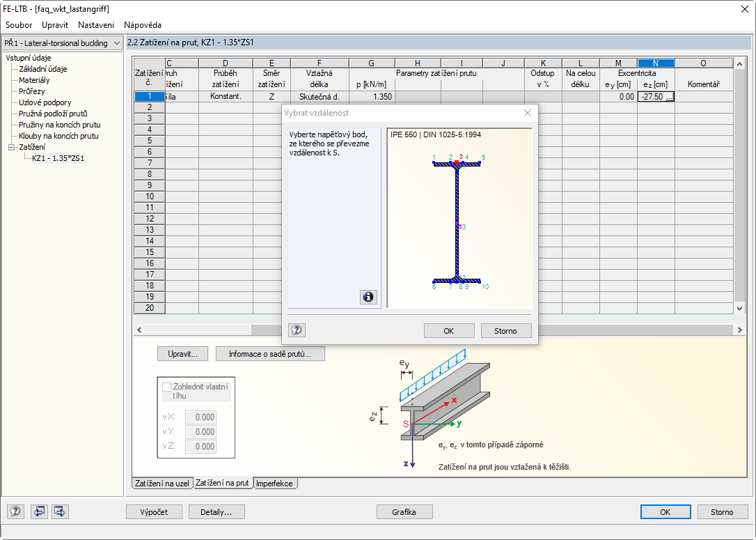Click the vY input field 0.000
The width and height of the screenshot is (756, 540).
coord(200,431)
